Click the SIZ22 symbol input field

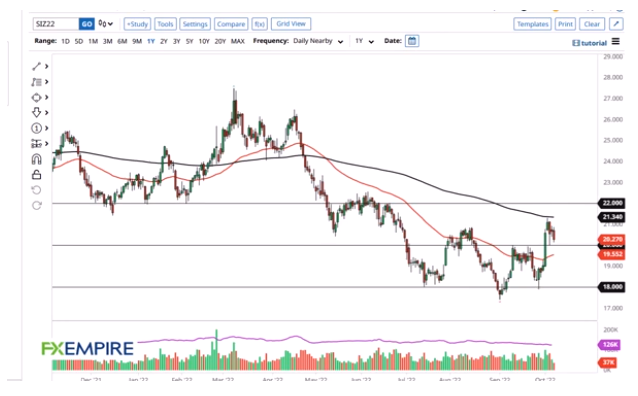pos(56,24)
